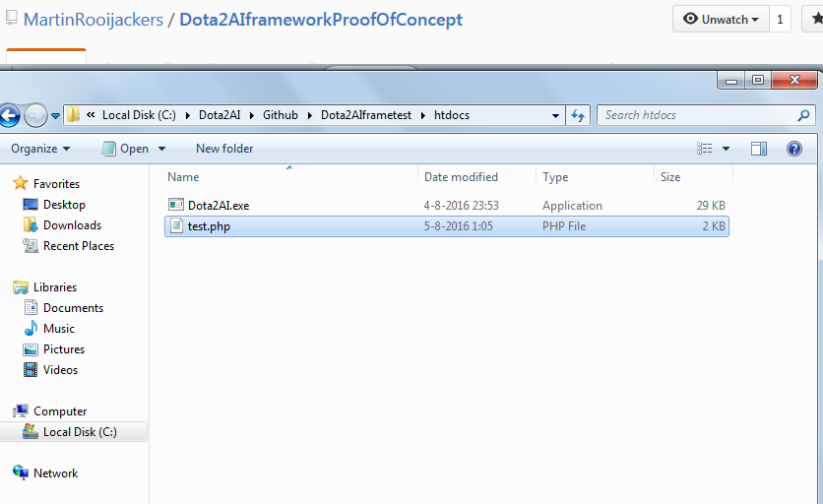Screen dimensions: 823x504
Task: Click the Music note icon
Action: pos(31,328)
